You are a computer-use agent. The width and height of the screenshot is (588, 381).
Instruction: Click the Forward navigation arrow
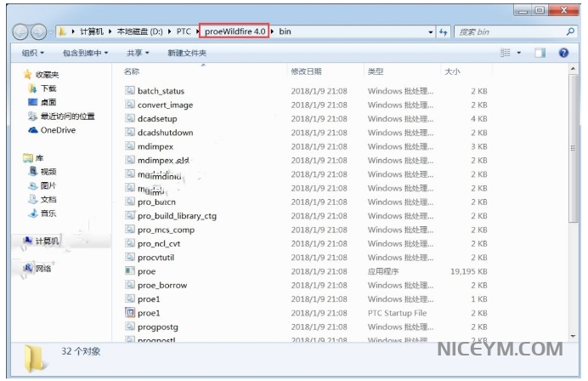pyautogui.click(x=38, y=32)
